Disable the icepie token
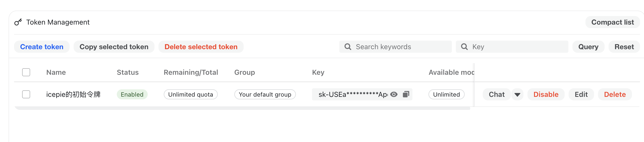Screen dimensions: 644x142 point(546,94)
